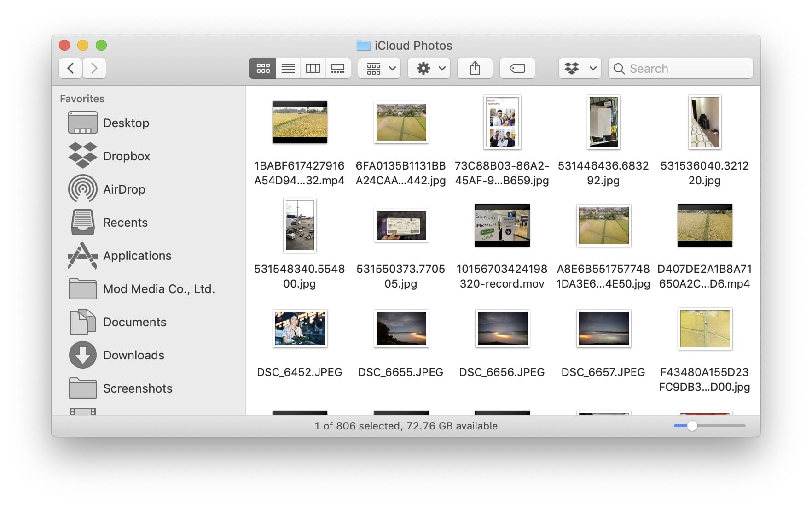Select Recents in the sidebar
Image resolution: width=812 pixels, height=505 pixels.
pos(124,223)
